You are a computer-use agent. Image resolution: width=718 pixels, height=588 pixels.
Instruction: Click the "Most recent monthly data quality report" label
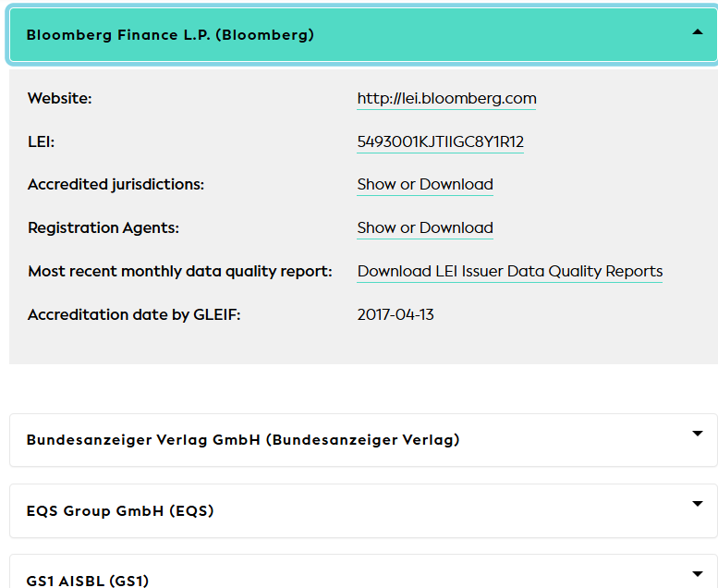(x=179, y=272)
